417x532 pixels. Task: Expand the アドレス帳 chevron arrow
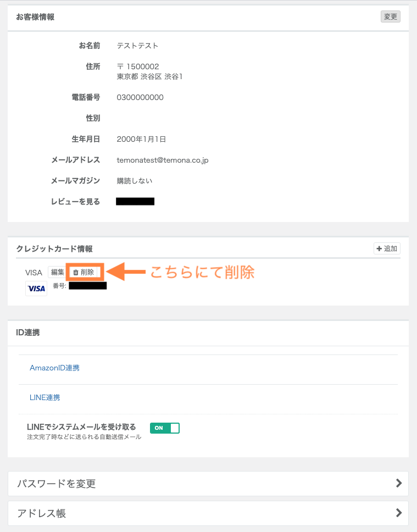pos(399,513)
